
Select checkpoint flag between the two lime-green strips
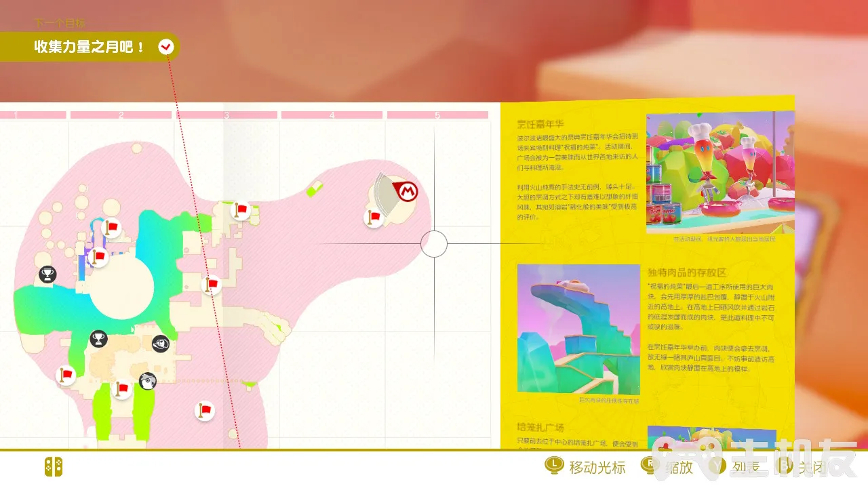(121, 389)
